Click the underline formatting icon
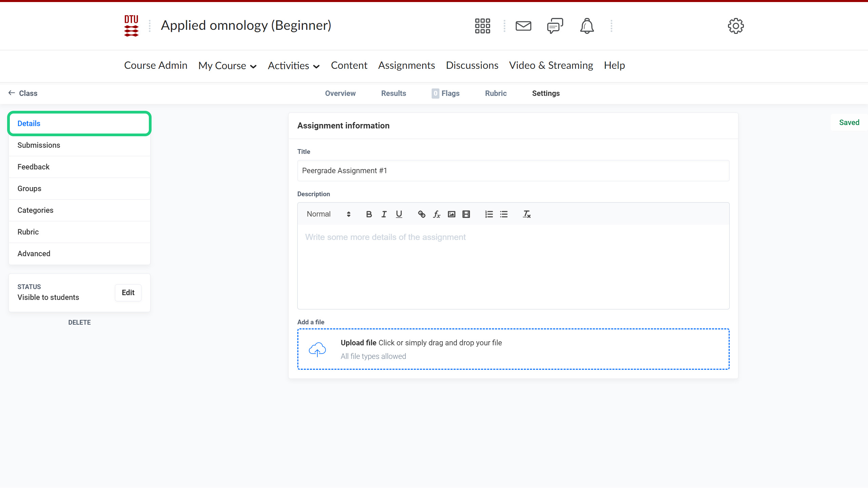 pos(399,214)
